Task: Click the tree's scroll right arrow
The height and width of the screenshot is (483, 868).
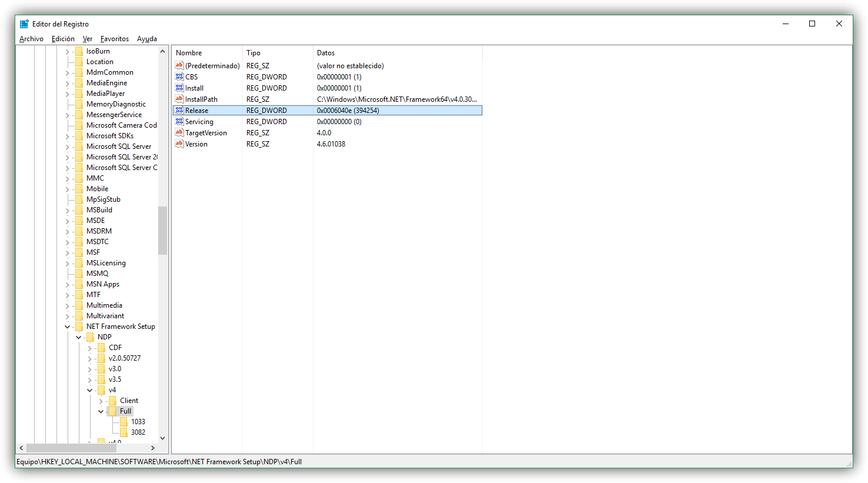Action: [x=153, y=448]
